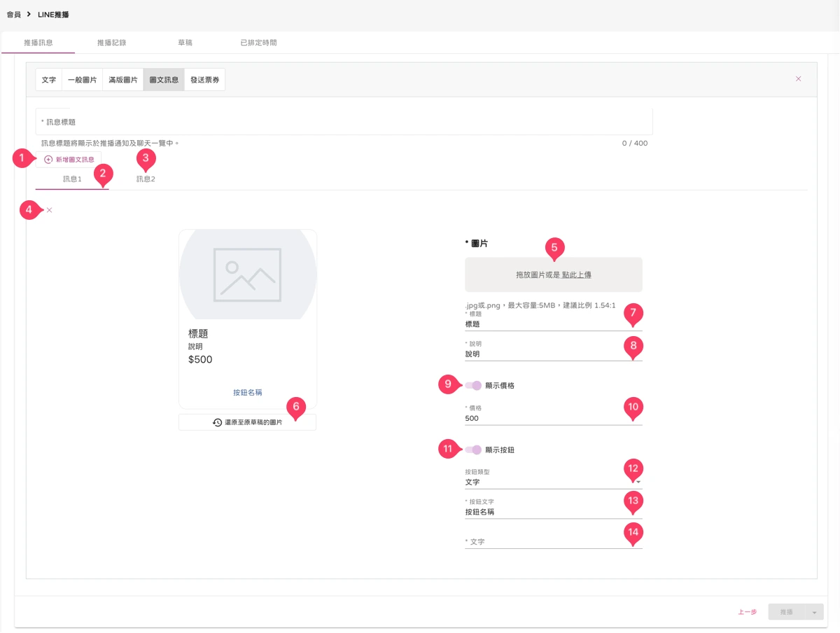The image size is (840, 633).
Task: Select the 一般圖片 message type
Action: coord(83,80)
